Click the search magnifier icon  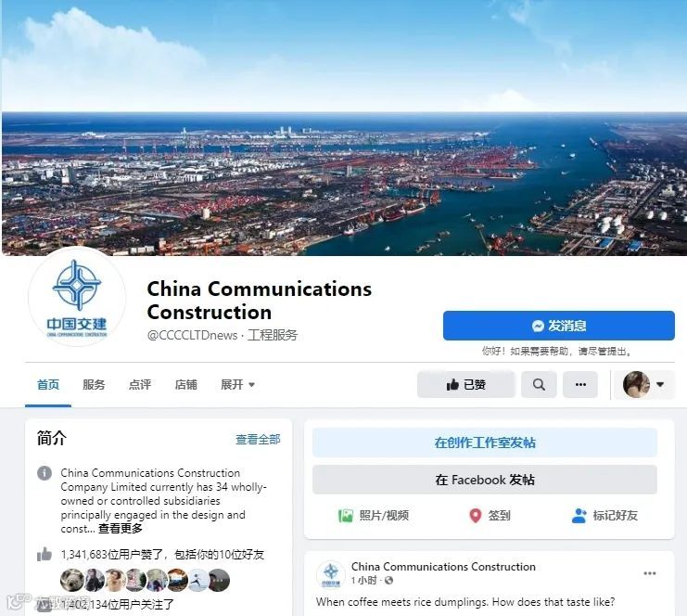(x=539, y=384)
